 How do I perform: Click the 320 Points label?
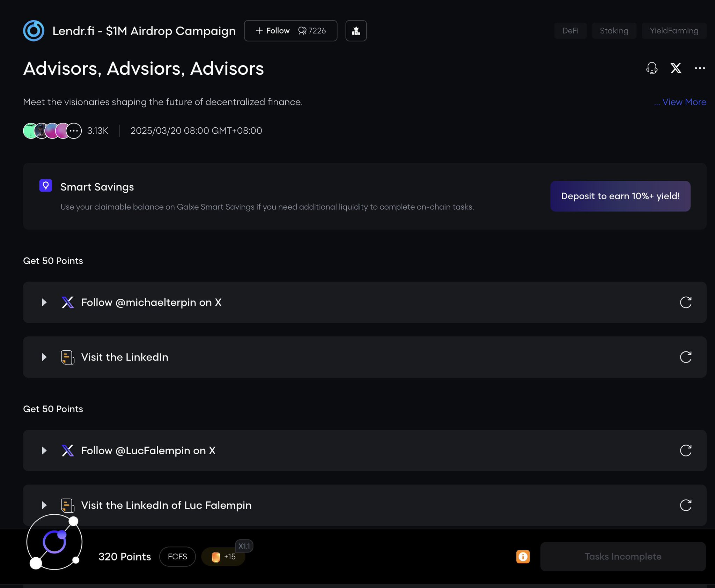[125, 557]
